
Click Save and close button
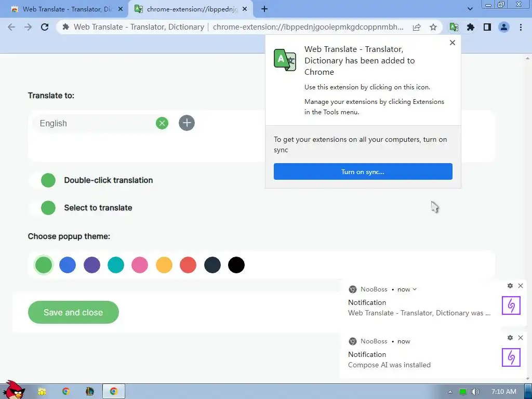(x=73, y=312)
